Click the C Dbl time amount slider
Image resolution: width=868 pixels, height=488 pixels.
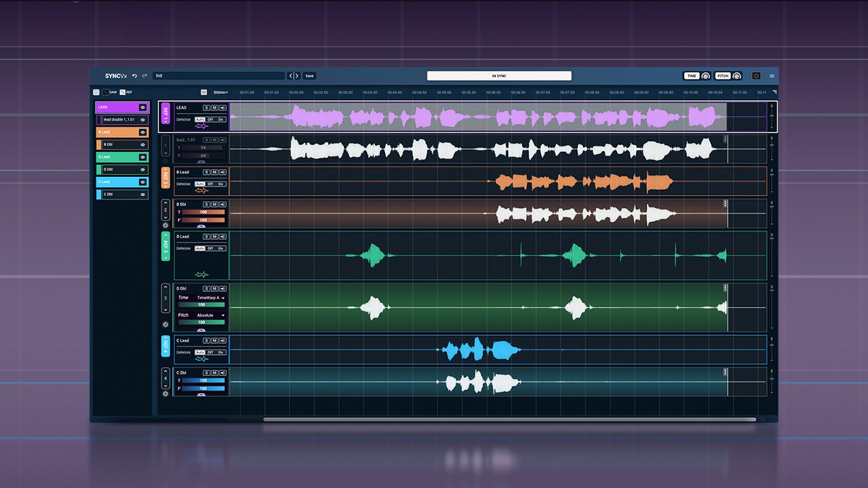203,381
